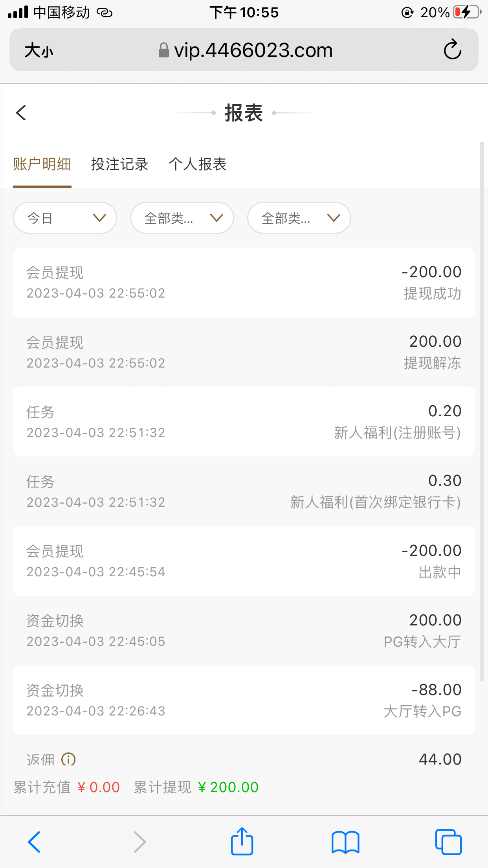Viewport: 488px width, 868px height.
Task: Tap Safari's forward navigation arrow
Action: click(x=139, y=842)
